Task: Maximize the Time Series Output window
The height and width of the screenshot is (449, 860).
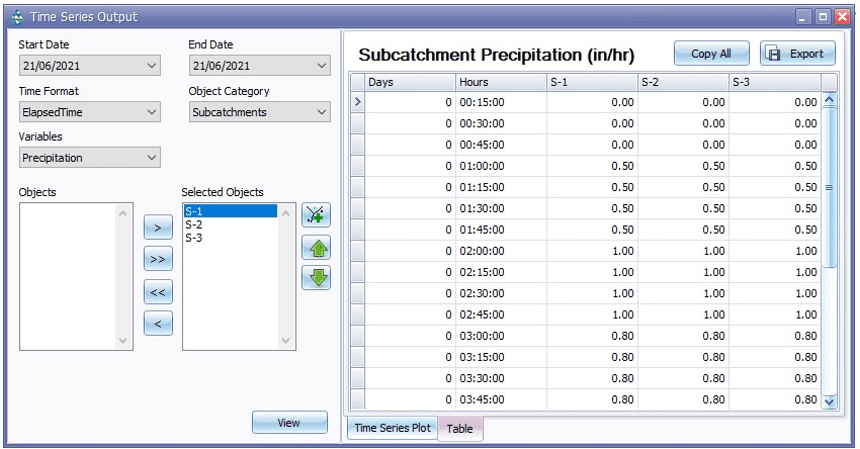Action: click(x=823, y=17)
